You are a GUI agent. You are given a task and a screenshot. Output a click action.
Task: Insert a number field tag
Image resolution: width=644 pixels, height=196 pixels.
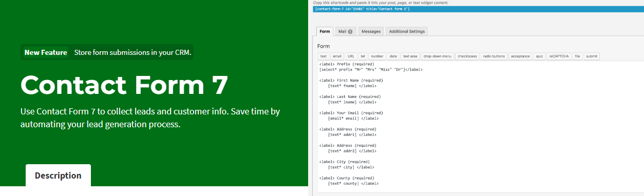pos(377,56)
